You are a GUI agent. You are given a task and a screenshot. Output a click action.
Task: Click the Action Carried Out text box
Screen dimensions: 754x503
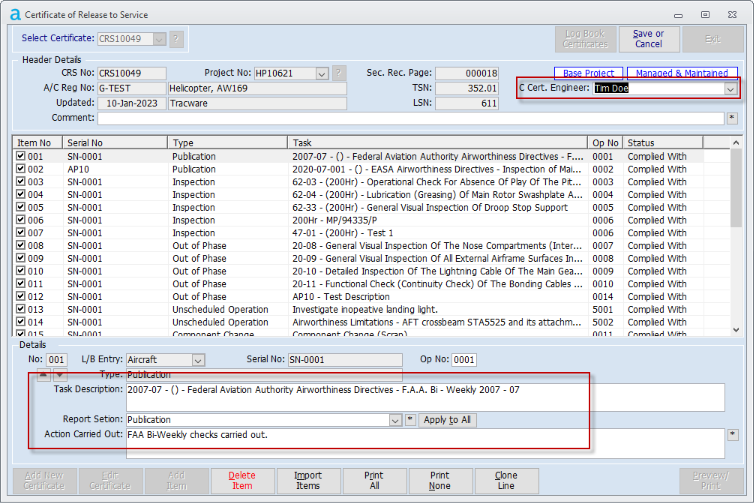[425, 443]
